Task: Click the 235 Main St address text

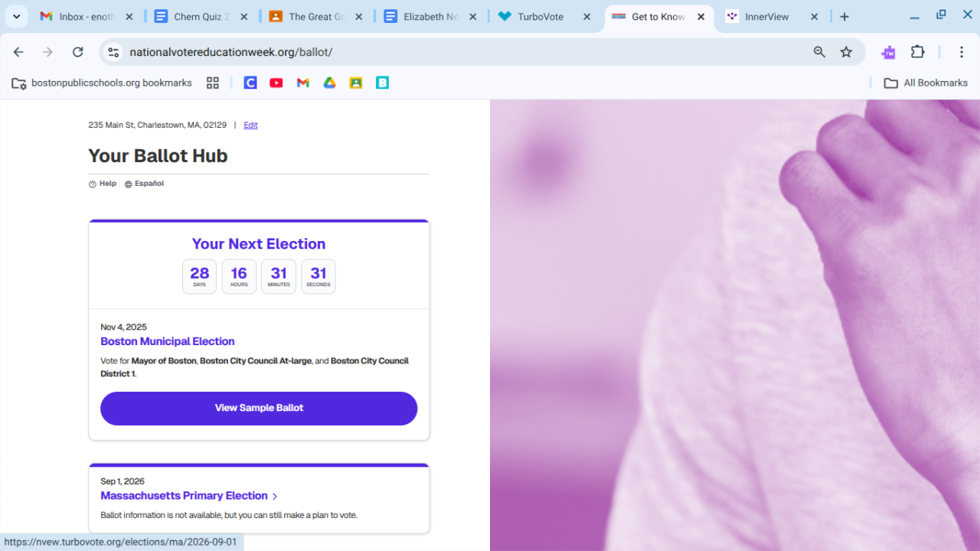Action: (158, 125)
